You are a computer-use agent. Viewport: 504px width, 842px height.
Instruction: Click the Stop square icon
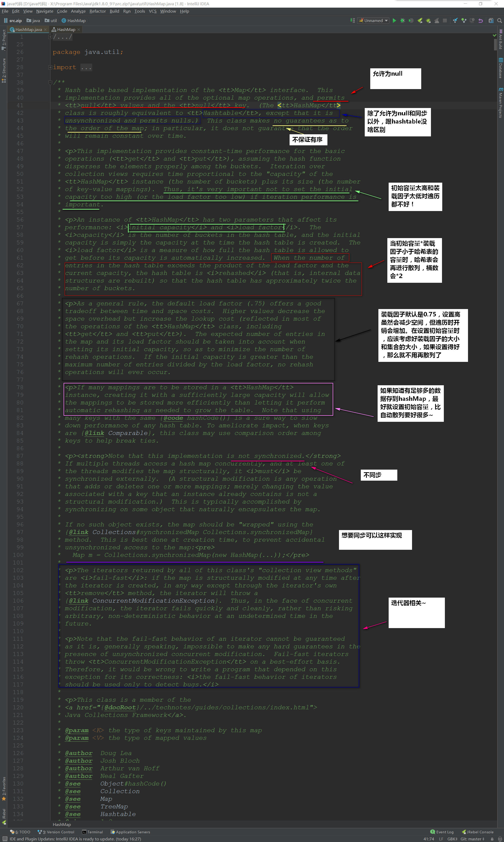coord(445,20)
